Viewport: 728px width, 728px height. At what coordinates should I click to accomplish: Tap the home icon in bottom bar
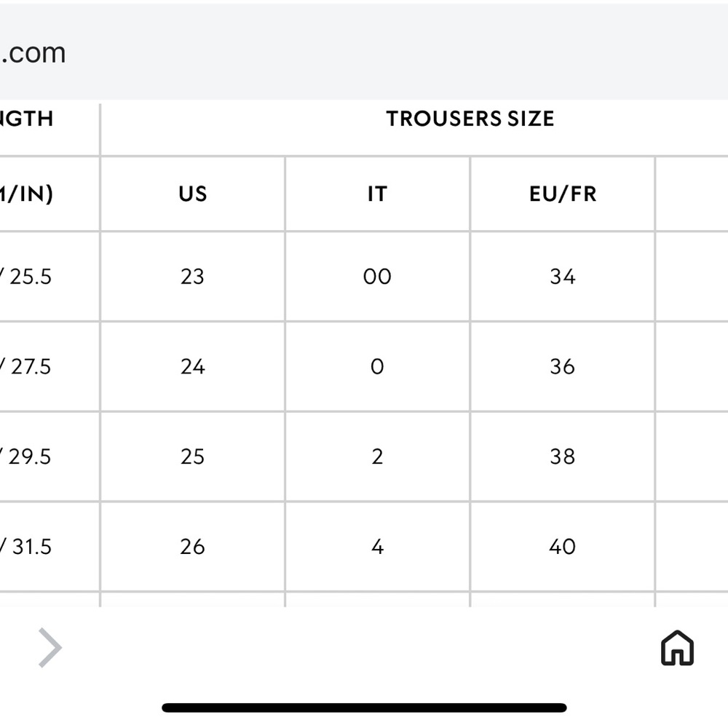coord(677,648)
